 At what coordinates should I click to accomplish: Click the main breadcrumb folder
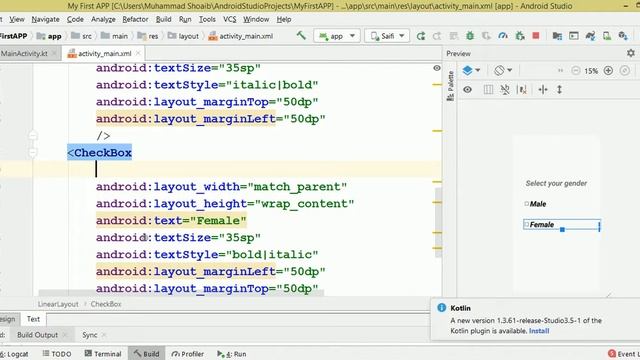(114, 36)
